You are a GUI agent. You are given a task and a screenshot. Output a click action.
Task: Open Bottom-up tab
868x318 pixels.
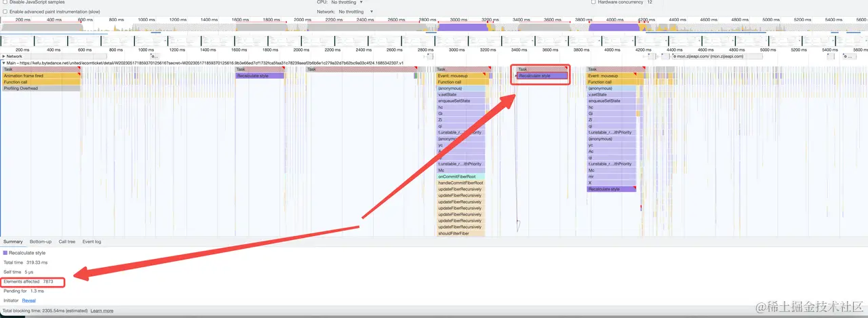coord(40,241)
